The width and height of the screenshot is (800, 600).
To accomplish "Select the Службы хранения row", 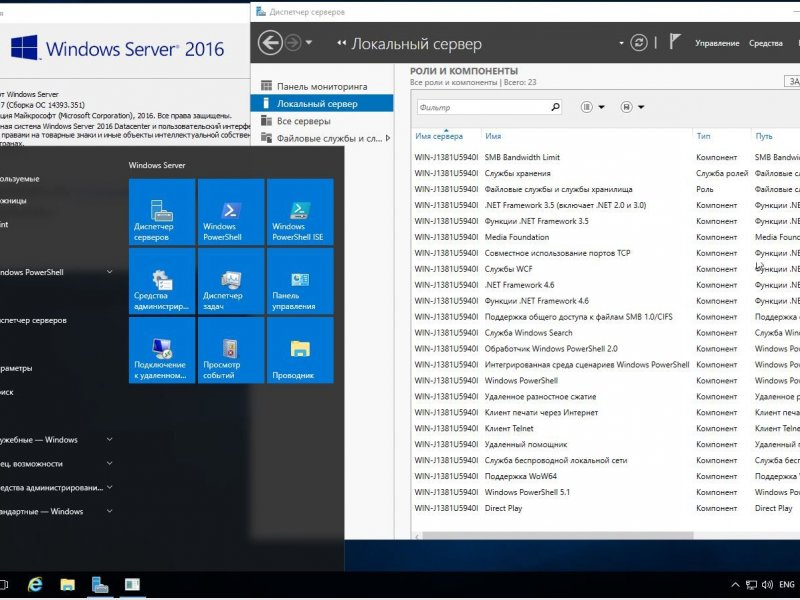I will (x=607, y=173).
